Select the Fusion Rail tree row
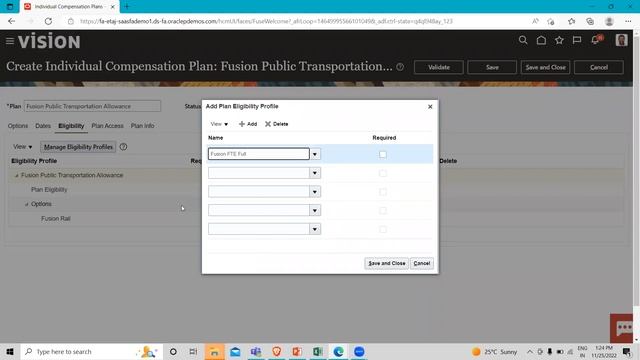The height and width of the screenshot is (360, 640). click(x=56, y=219)
